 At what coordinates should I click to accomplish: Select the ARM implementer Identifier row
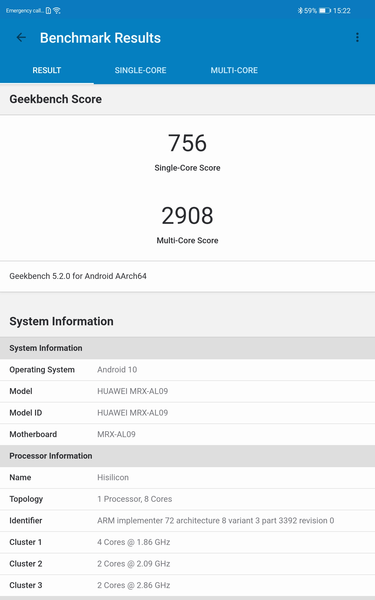[188, 520]
